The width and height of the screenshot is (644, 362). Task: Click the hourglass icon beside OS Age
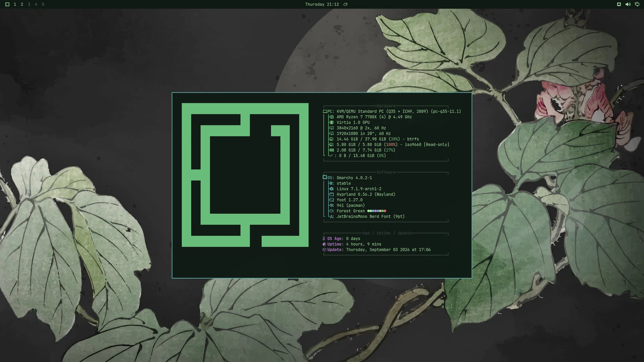click(x=324, y=239)
